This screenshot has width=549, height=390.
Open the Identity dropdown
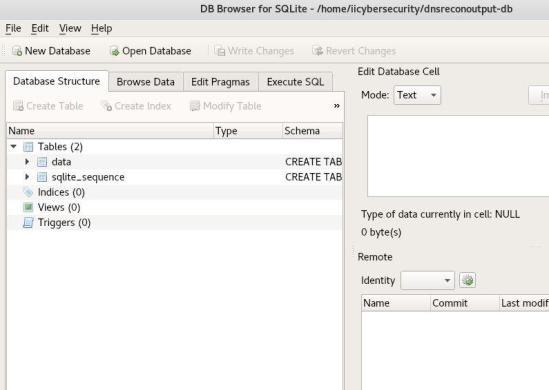coord(428,280)
